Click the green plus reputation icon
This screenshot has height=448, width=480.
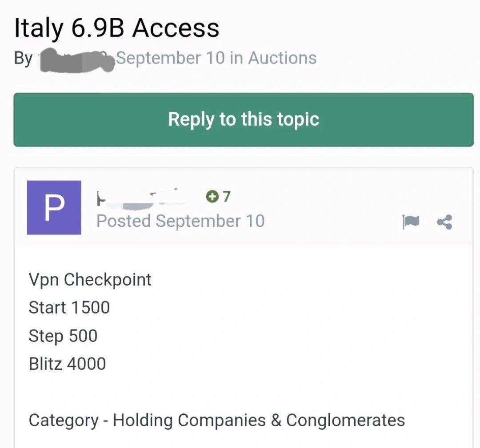coord(212,196)
